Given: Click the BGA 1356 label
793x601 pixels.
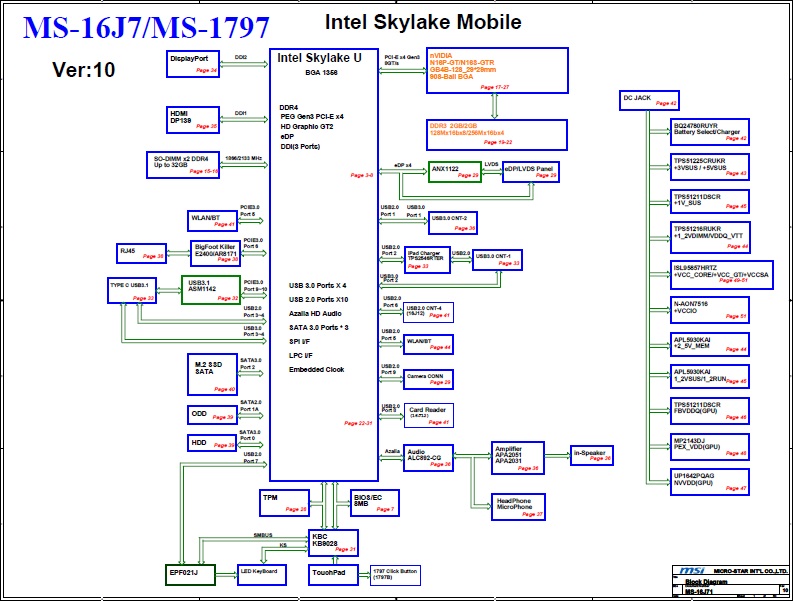Looking at the screenshot, I should coord(321,73).
